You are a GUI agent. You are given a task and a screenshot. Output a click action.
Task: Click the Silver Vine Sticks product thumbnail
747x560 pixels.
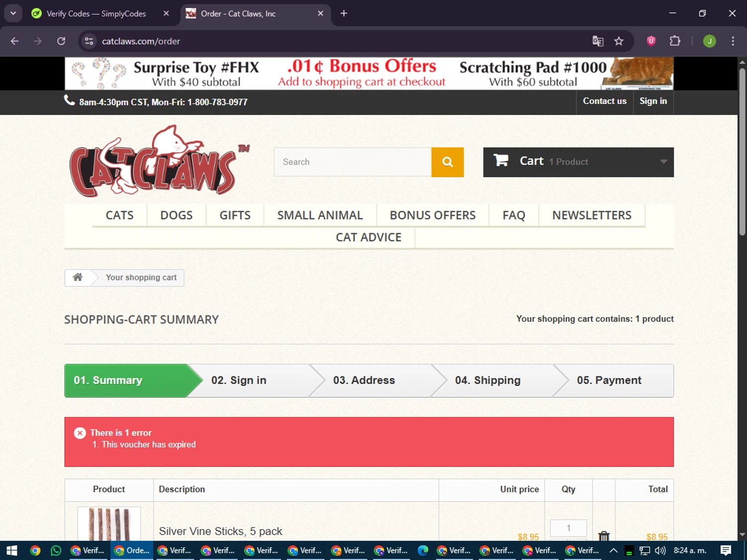pos(109,524)
